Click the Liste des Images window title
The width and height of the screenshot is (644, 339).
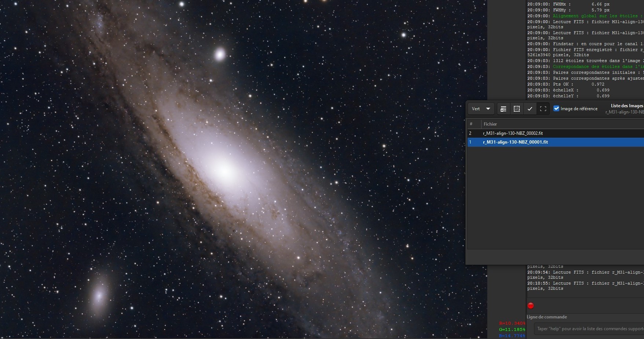(627, 106)
